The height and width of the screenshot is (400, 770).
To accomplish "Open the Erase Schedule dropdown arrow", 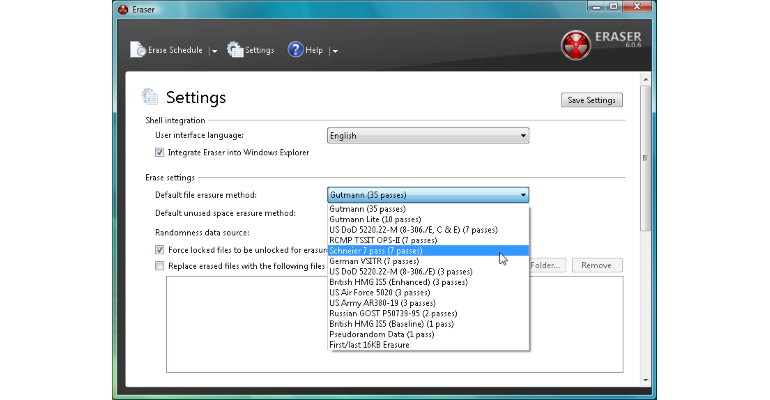I will (x=214, y=51).
